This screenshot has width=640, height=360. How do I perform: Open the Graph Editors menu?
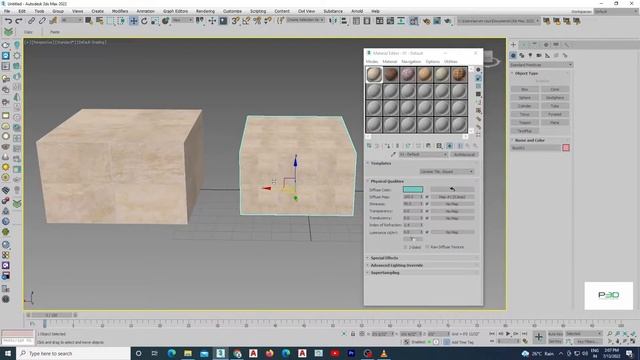tap(176, 11)
